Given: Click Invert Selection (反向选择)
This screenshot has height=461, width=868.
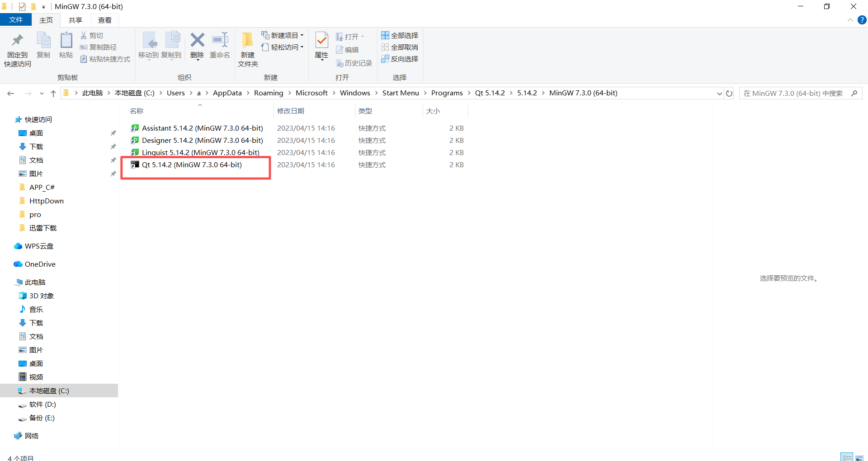Looking at the screenshot, I should click(400, 59).
